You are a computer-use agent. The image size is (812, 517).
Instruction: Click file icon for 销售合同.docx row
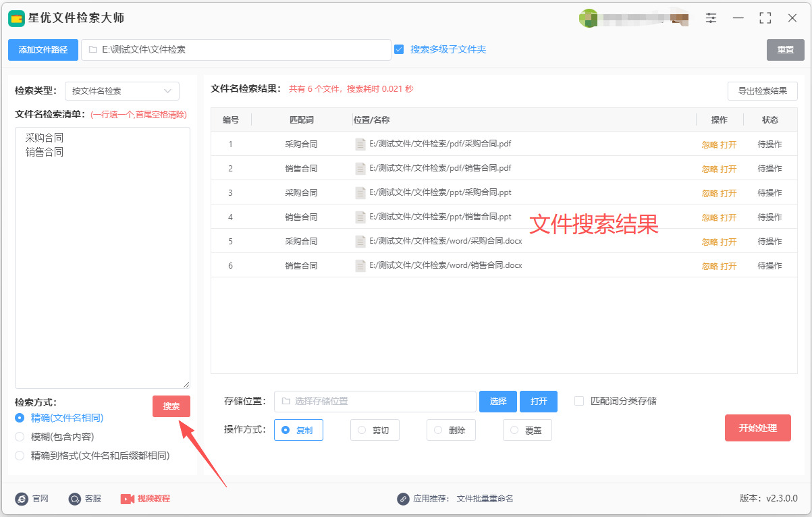(360, 265)
